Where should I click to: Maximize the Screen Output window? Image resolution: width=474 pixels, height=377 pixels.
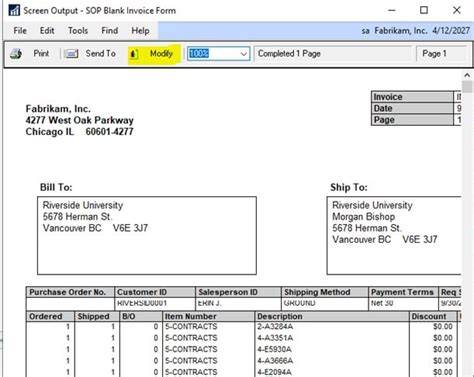[424, 10]
